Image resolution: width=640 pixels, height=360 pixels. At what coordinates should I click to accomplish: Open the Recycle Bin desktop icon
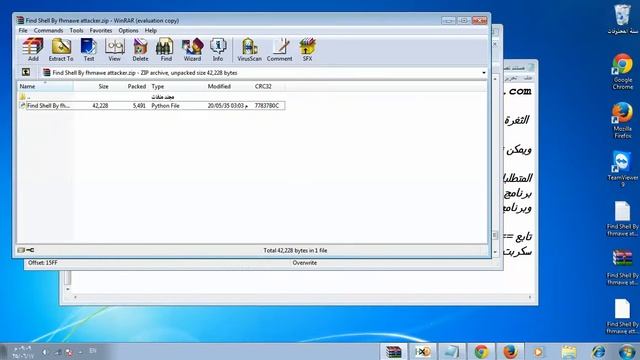pos(622,19)
